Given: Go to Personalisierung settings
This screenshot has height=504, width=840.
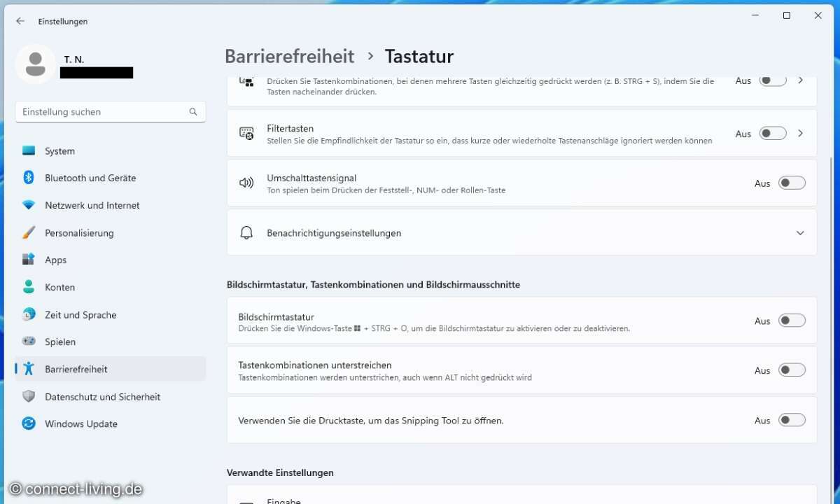Looking at the screenshot, I should [111, 232].
